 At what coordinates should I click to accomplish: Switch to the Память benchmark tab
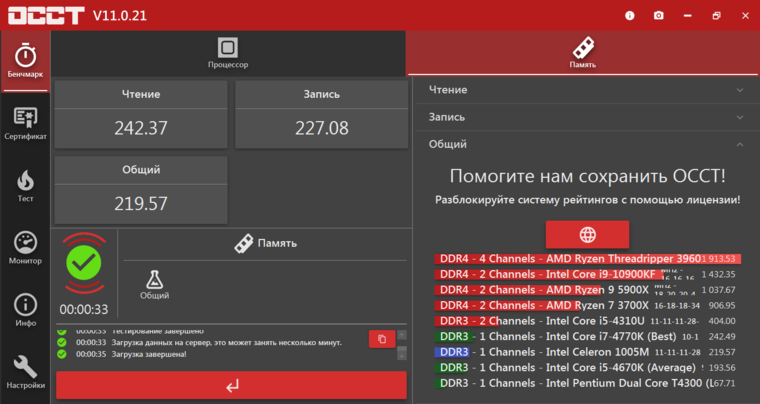click(583, 53)
